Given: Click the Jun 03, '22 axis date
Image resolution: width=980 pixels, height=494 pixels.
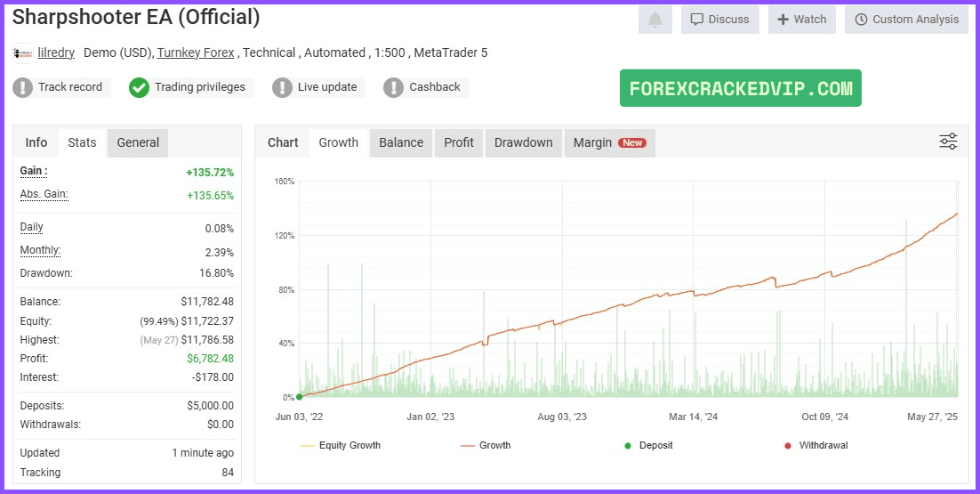Looking at the screenshot, I should [x=300, y=417].
